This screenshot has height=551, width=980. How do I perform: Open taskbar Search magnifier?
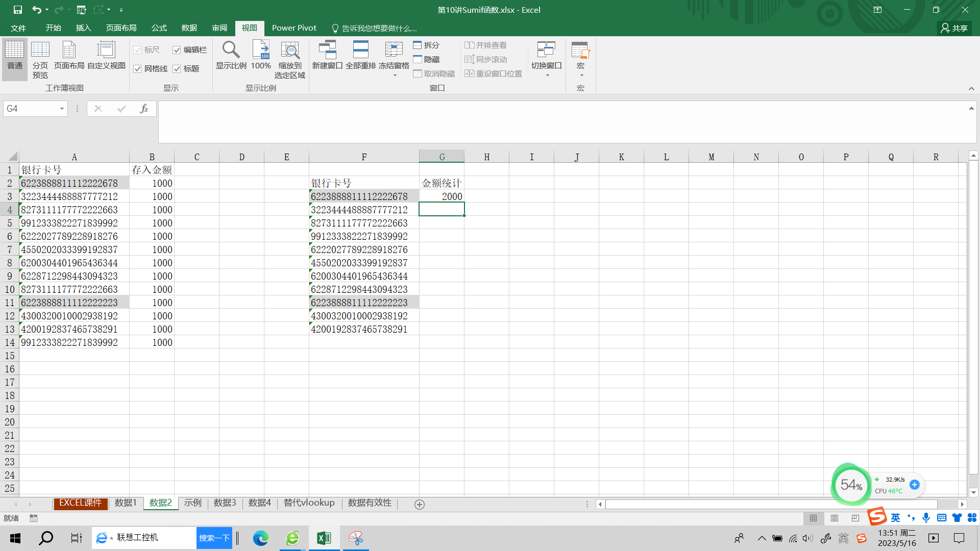[x=46, y=538]
